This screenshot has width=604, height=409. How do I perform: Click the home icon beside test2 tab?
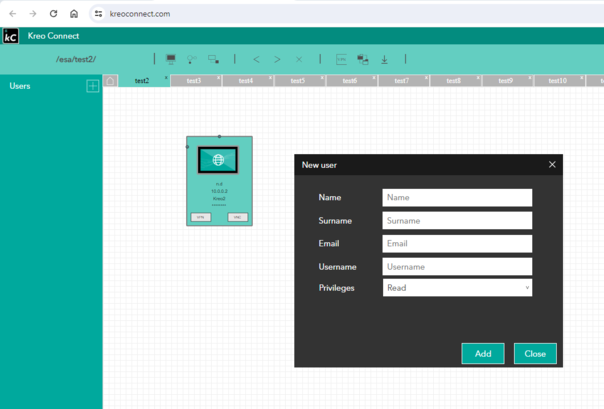pyautogui.click(x=111, y=81)
